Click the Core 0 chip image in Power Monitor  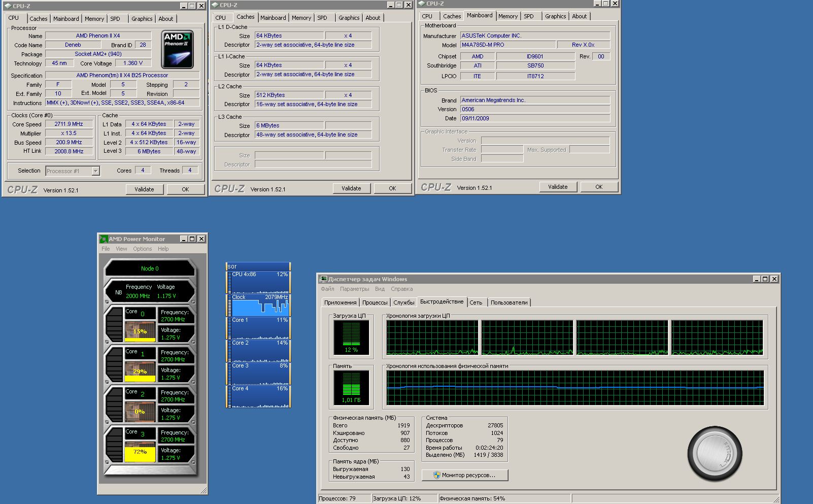[140, 330]
